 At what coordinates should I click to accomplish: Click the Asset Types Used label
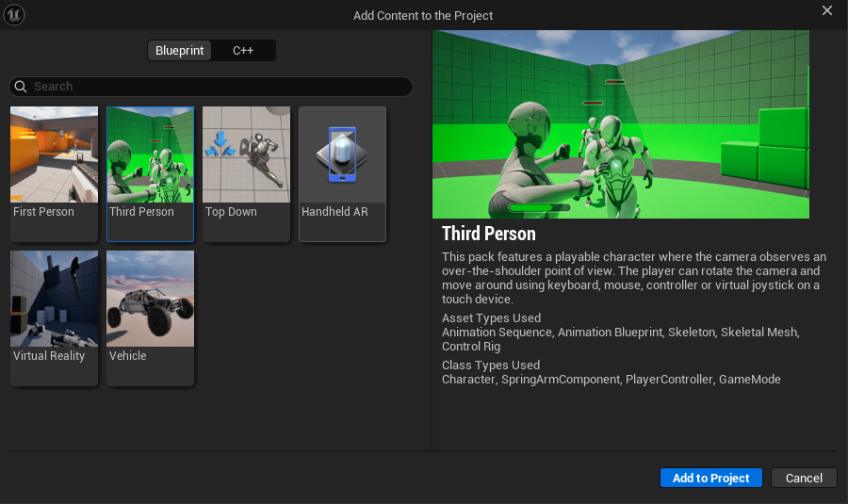pyautogui.click(x=491, y=318)
